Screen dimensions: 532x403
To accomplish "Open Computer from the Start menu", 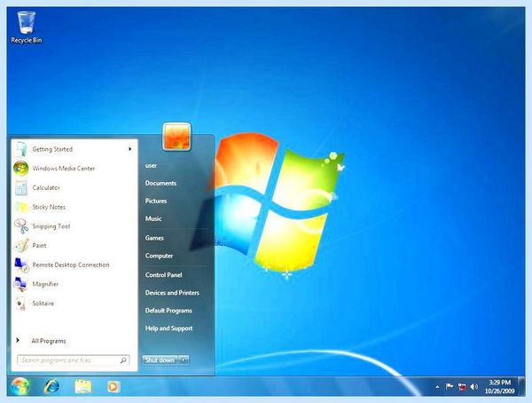I will 159,256.
